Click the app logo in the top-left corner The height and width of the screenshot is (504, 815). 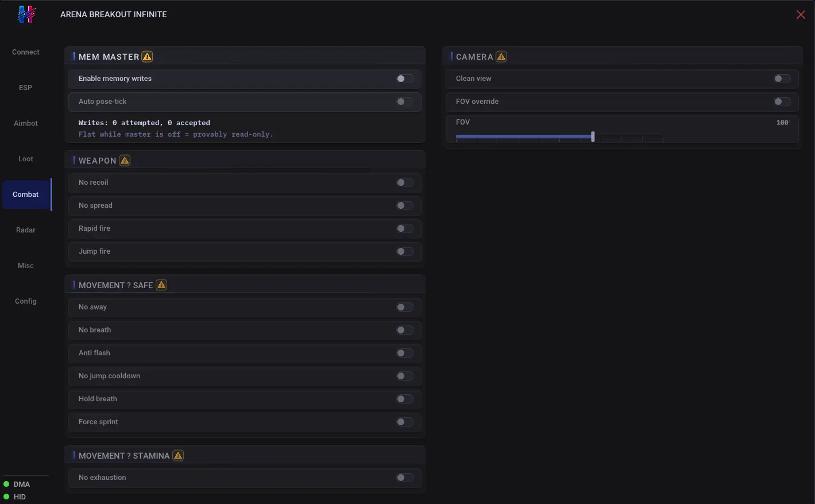(26, 14)
